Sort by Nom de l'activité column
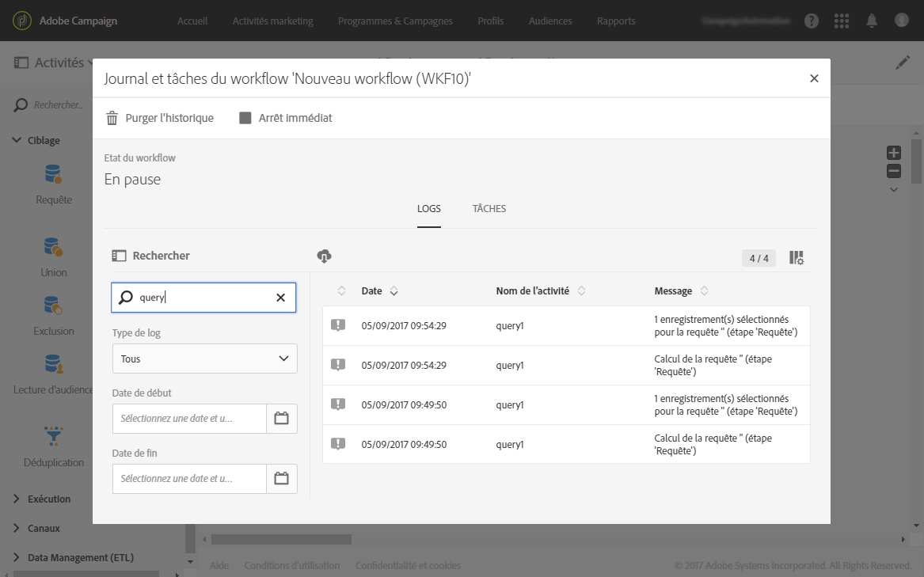 (581, 291)
